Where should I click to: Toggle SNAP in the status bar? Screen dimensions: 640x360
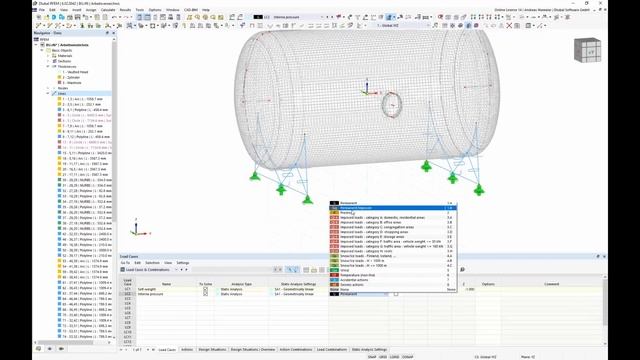tap(372, 357)
